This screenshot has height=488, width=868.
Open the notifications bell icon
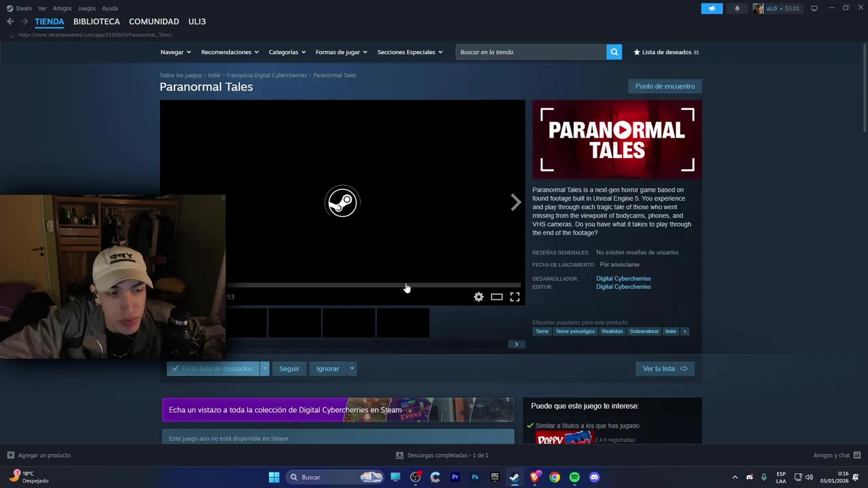pyautogui.click(x=737, y=8)
